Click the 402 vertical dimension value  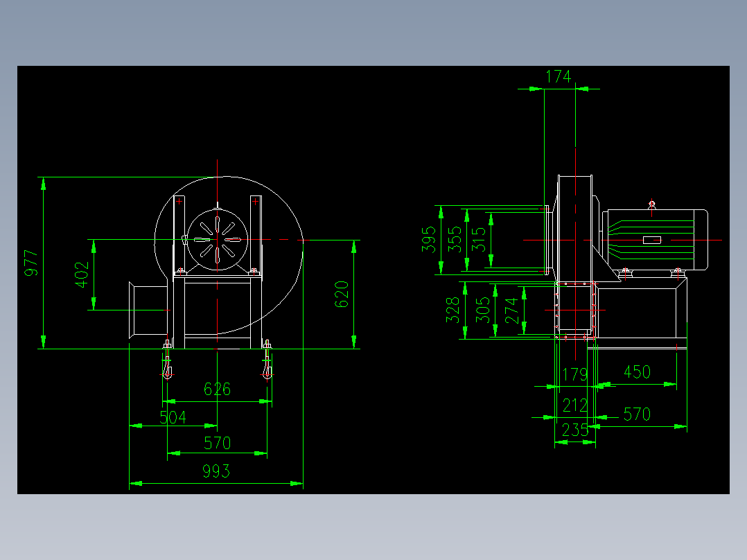pyautogui.click(x=82, y=274)
